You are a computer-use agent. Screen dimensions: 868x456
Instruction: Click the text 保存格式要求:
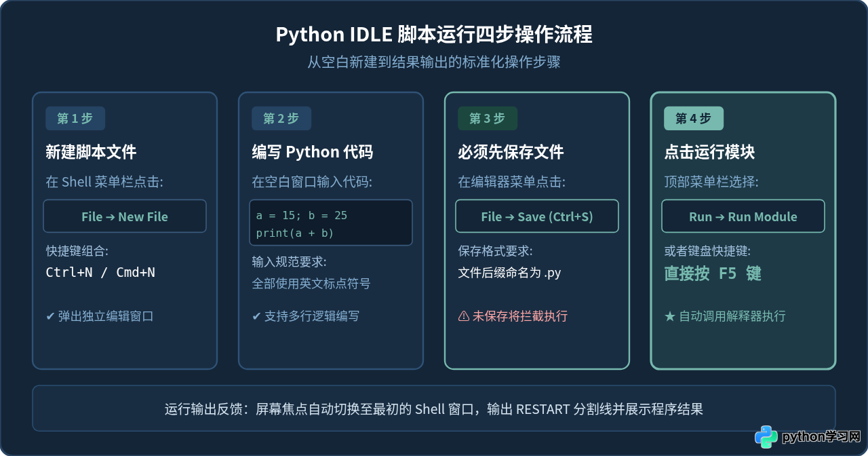(496, 251)
